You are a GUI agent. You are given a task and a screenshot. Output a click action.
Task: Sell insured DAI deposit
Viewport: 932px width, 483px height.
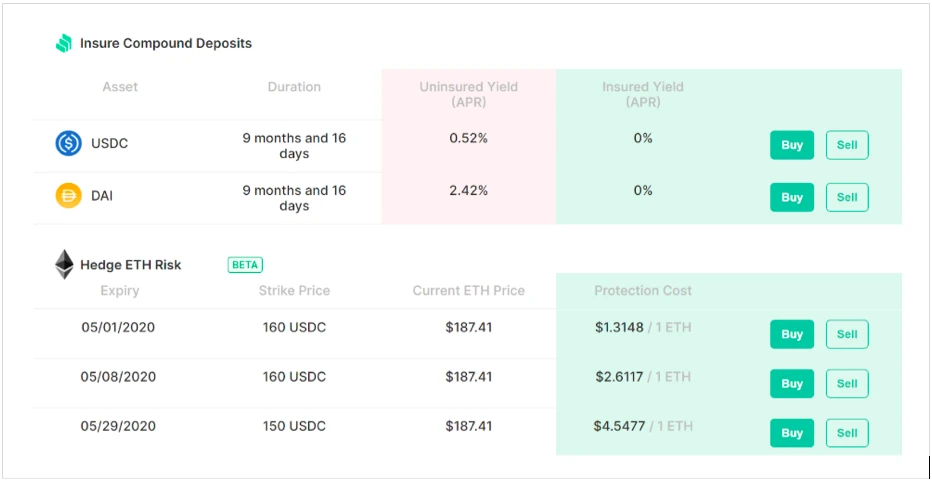click(x=847, y=197)
